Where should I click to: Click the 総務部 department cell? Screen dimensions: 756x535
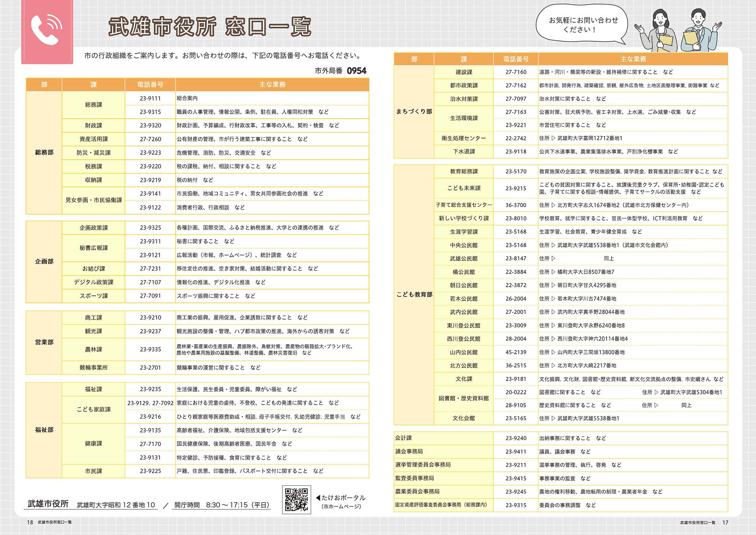tap(44, 153)
